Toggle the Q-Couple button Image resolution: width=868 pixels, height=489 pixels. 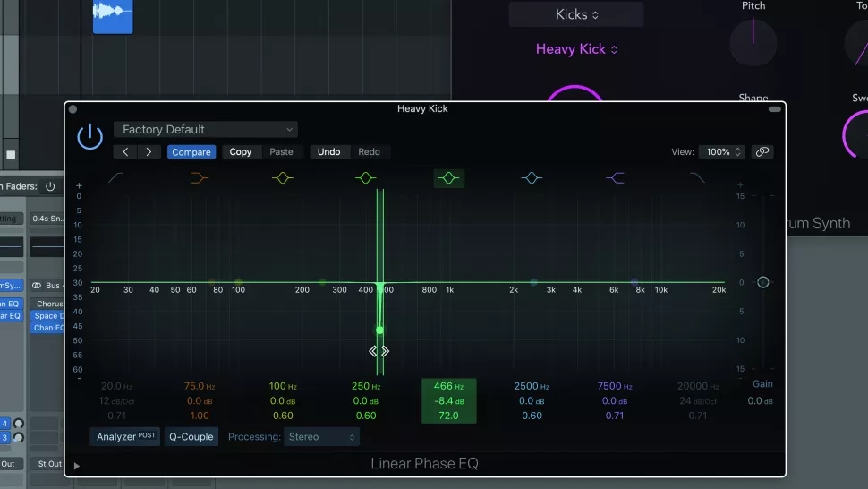point(191,437)
